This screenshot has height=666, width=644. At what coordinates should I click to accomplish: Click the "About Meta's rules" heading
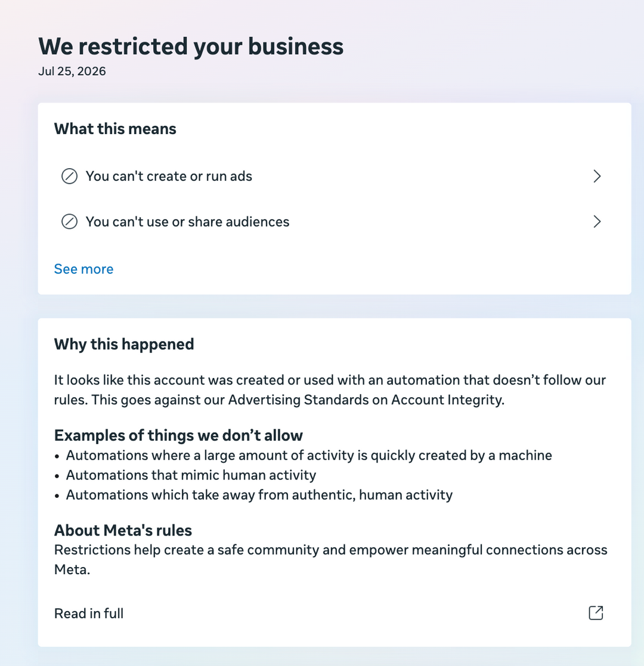(x=123, y=530)
